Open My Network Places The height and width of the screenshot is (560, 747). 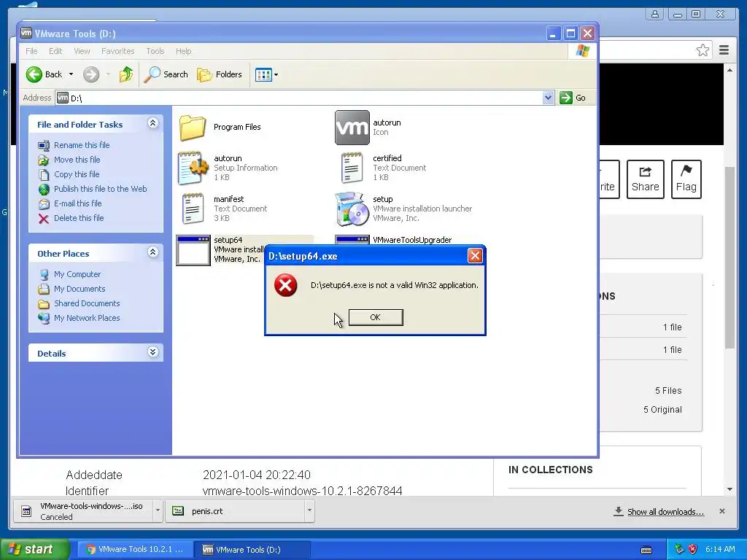(87, 318)
